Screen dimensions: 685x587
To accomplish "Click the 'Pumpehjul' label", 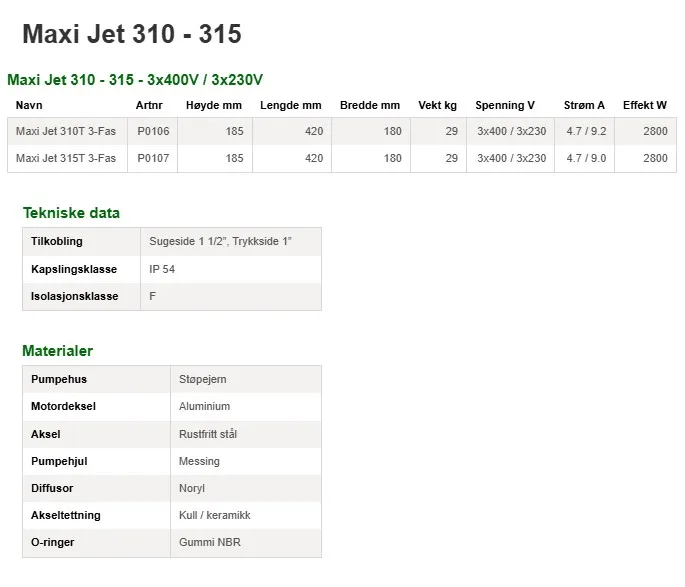I will (59, 461).
